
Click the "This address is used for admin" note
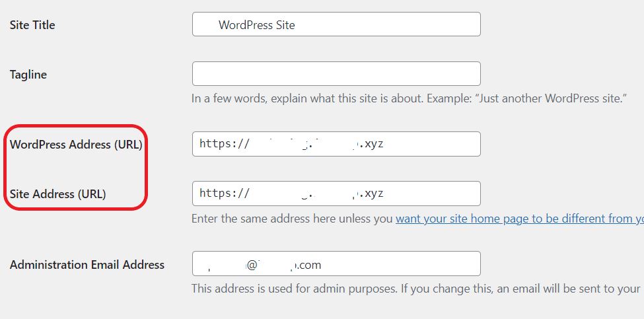pyautogui.click(x=416, y=289)
